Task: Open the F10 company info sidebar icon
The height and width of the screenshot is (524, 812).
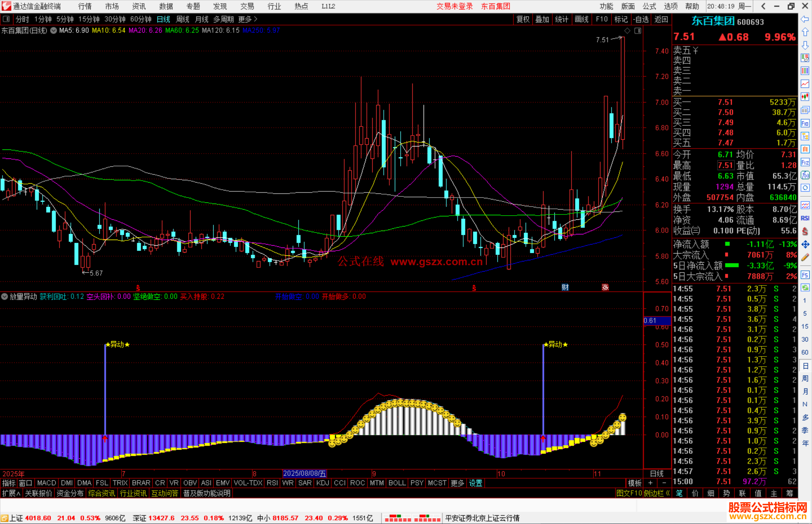Action: point(805,123)
